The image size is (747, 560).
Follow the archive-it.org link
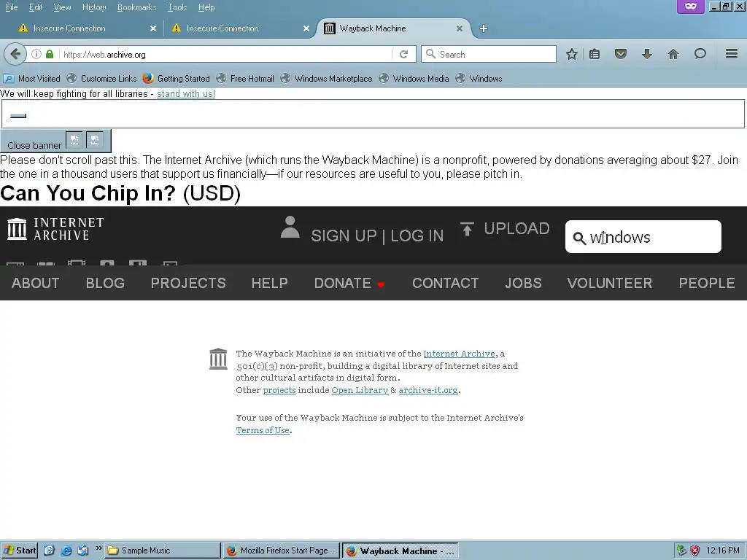pyautogui.click(x=427, y=390)
